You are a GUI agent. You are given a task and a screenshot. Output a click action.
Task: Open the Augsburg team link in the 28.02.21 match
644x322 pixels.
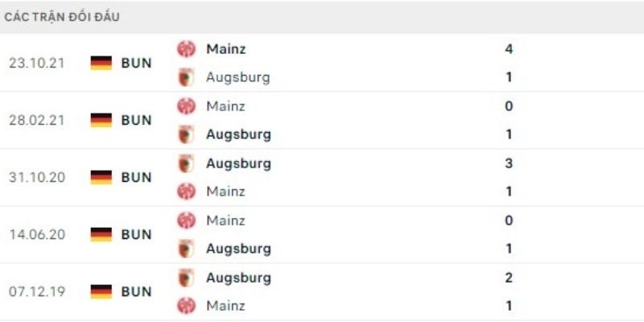point(238,134)
